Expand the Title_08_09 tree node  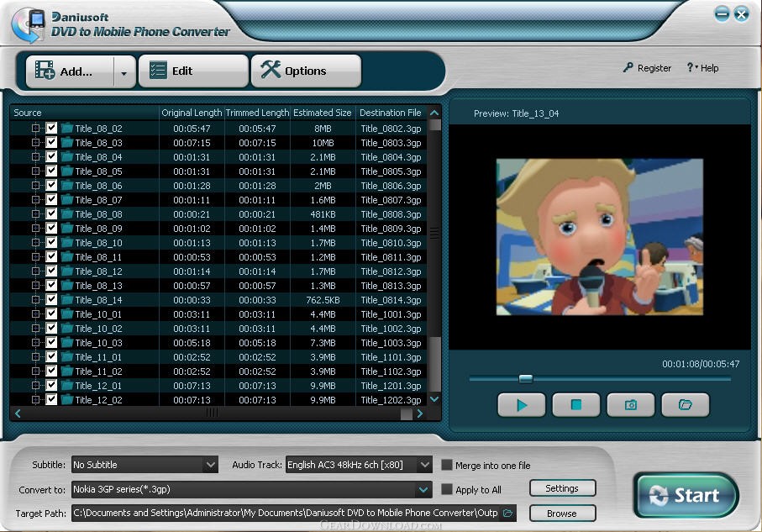tap(35, 228)
